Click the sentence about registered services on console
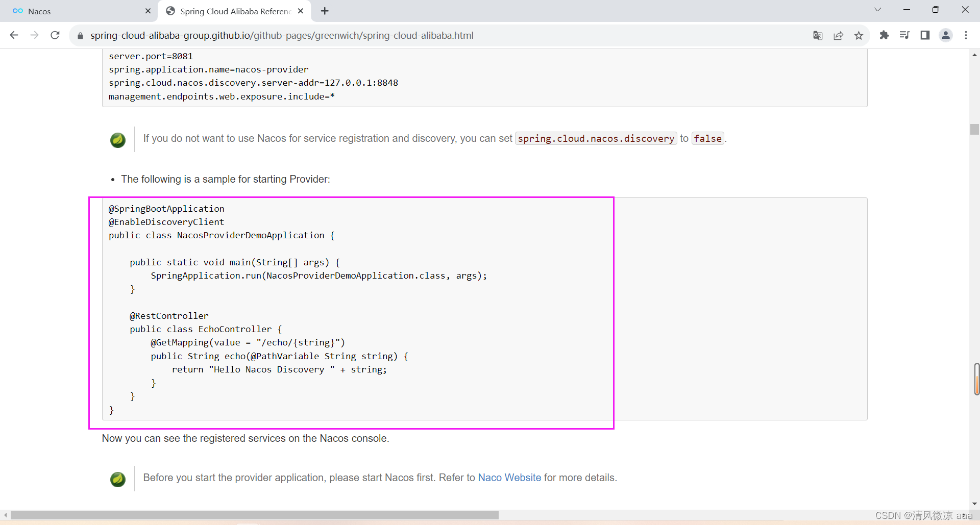The image size is (980, 525). 246,438
